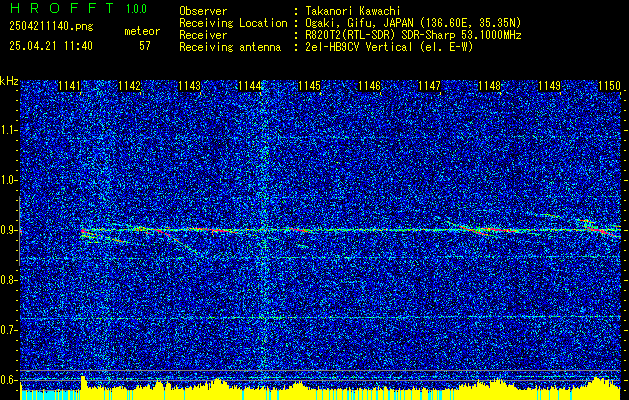Click time marker 1144
The height and width of the screenshot is (400, 629).
250,86
